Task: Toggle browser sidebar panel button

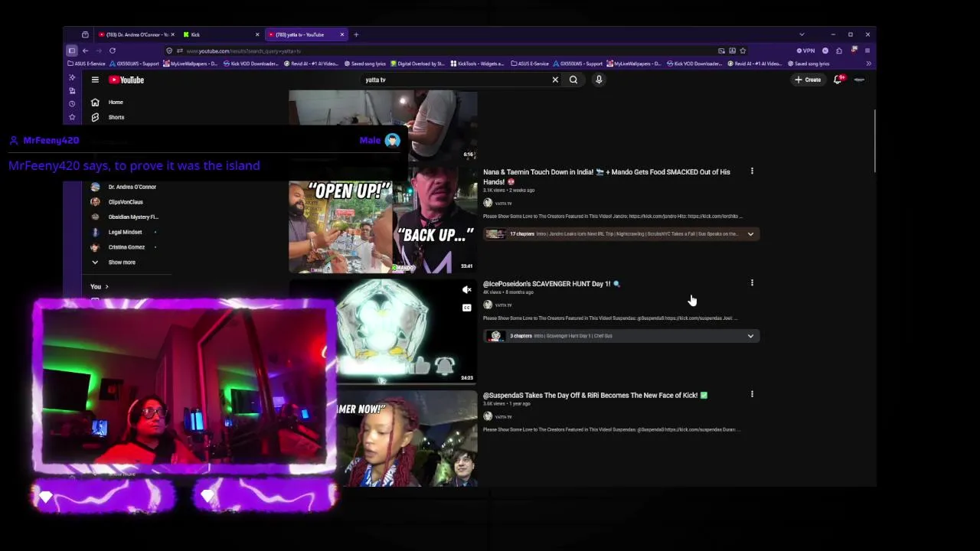Action: point(71,51)
